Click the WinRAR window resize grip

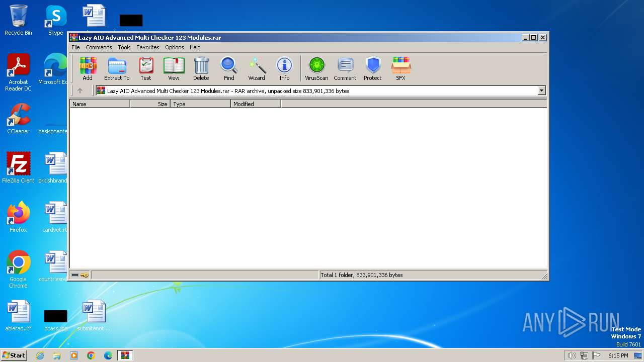[x=544, y=276]
